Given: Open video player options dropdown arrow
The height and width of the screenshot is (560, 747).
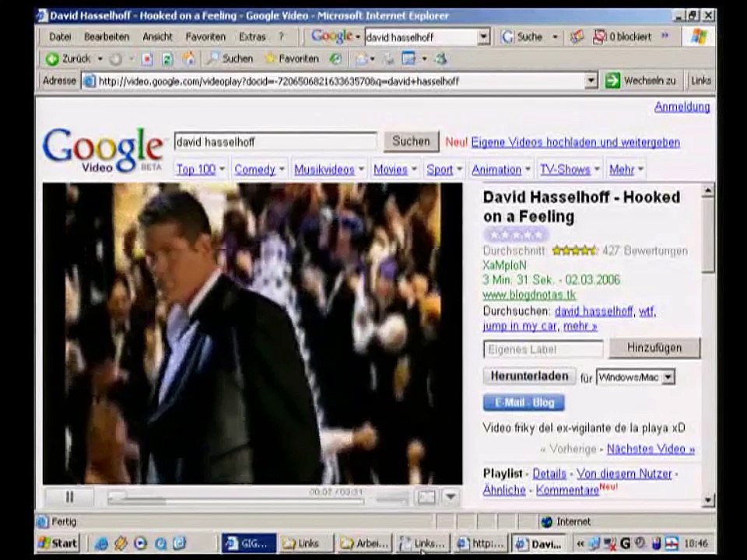Looking at the screenshot, I should (x=451, y=497).
